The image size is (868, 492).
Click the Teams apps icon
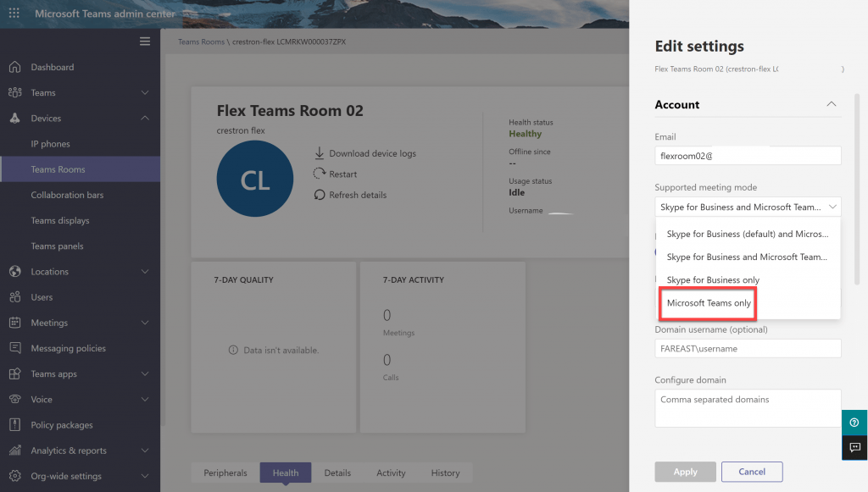coord(15,373)
